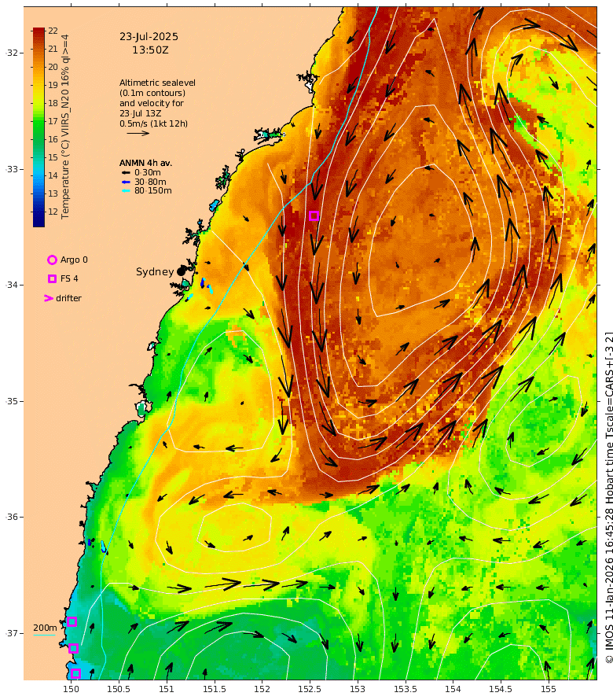Click the 'Altimetric sealevel' legend text
613x700 pixels.
157,83
